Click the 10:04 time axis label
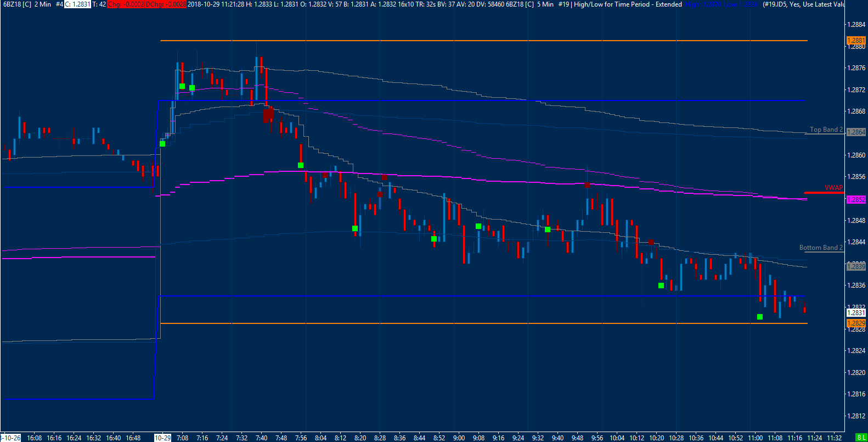The width and height of the screenshot is (868, 442). coord(617,438)
